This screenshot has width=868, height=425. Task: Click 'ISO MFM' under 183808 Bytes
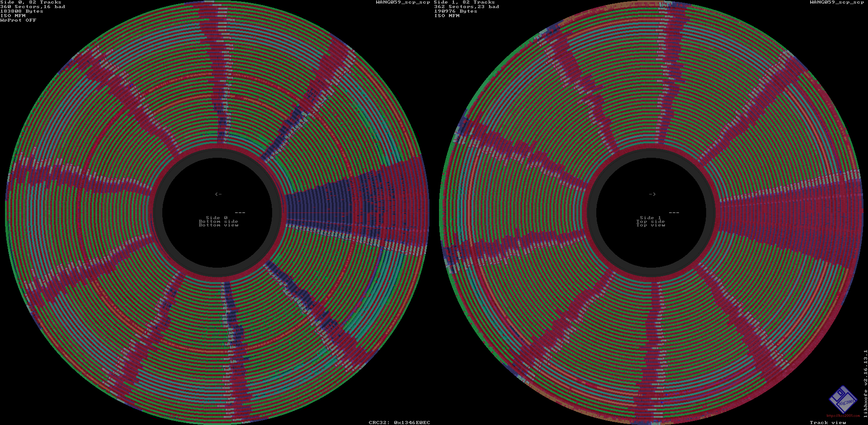tap(13, 16)
